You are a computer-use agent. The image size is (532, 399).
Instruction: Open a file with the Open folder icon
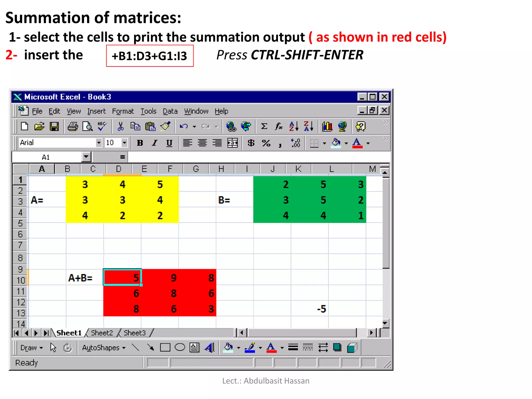(39, 127)
